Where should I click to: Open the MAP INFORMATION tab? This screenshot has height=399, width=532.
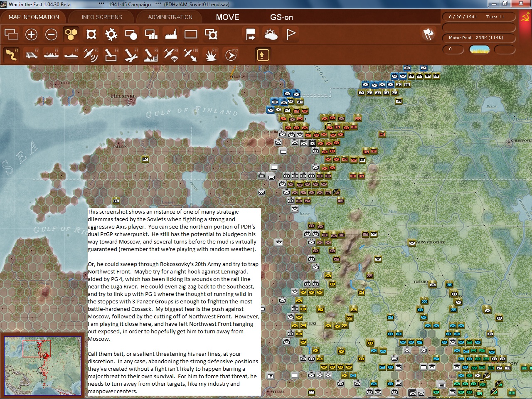[34, 17]
